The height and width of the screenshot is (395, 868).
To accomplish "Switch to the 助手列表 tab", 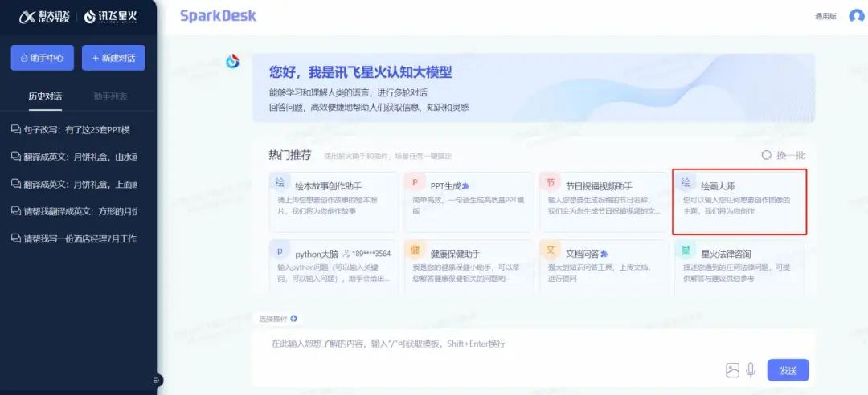I will coord(110,96).
